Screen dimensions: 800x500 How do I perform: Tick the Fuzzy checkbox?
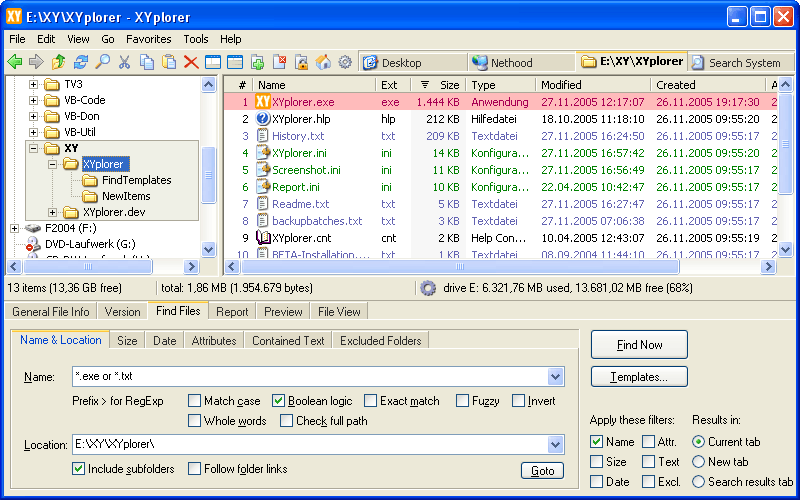pos(462,401)
